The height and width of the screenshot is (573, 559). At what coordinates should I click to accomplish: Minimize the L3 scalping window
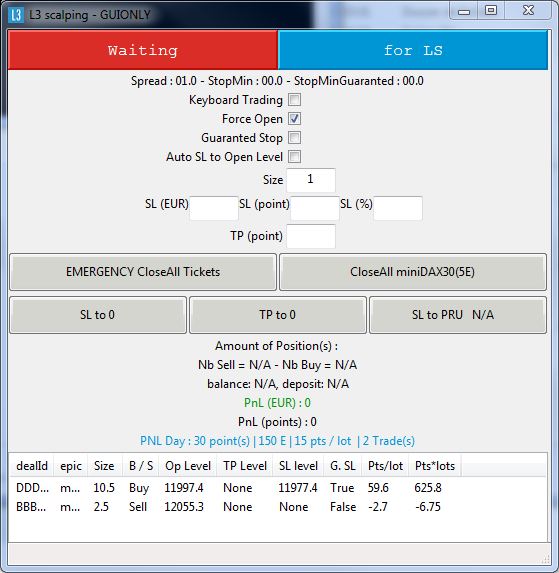pyautogui.click(x=464, y=12)
